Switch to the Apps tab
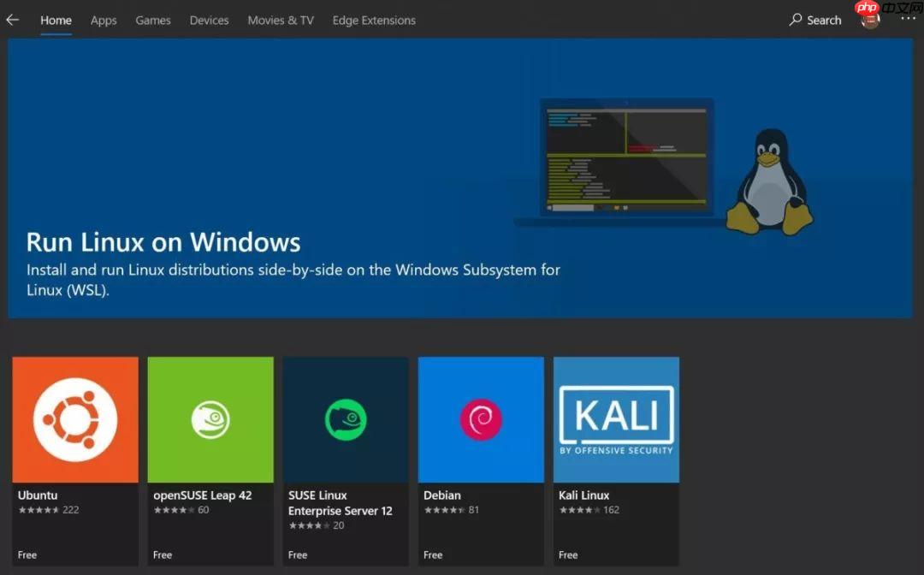Screen dimensions: 924x575 pos(104,20)
